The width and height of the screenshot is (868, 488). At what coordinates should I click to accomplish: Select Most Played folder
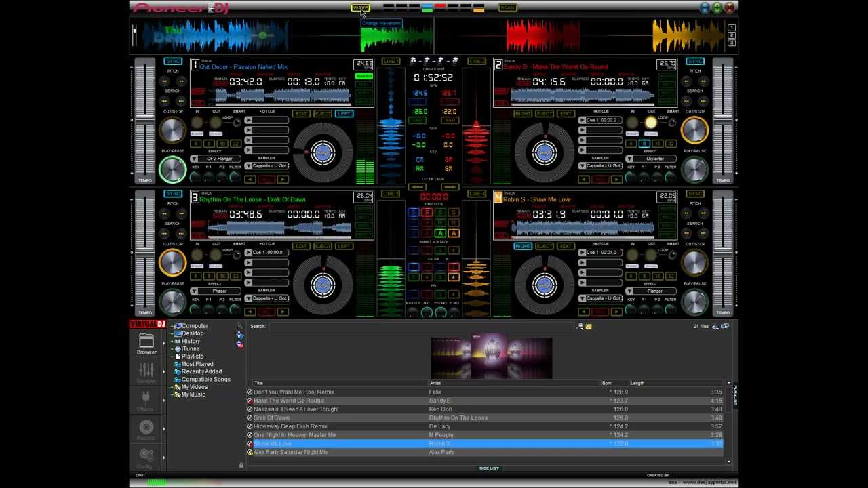pyautogui.click(x=197, y=364)
